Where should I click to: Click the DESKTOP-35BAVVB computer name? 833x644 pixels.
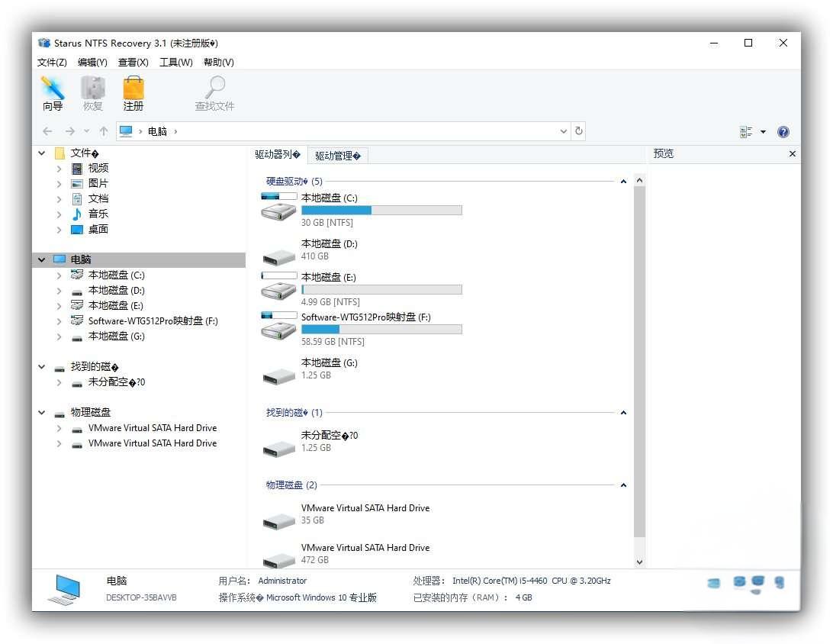141,597
